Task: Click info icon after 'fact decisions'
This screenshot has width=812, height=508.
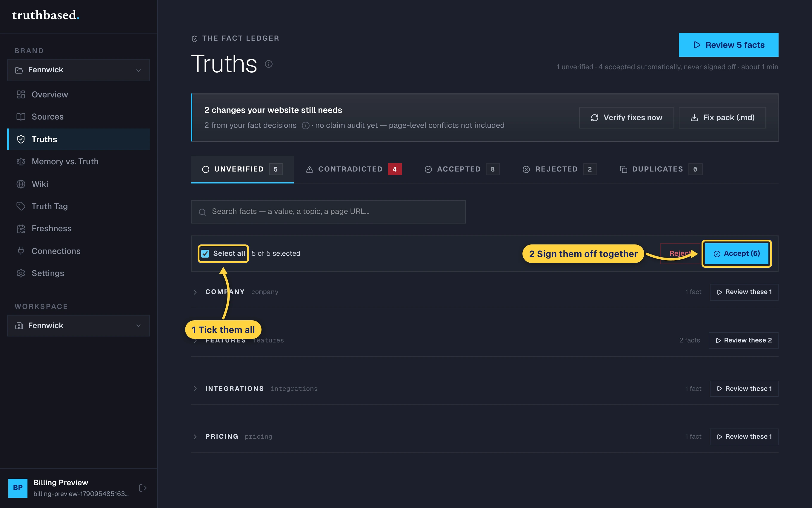Action: (305, 126)
